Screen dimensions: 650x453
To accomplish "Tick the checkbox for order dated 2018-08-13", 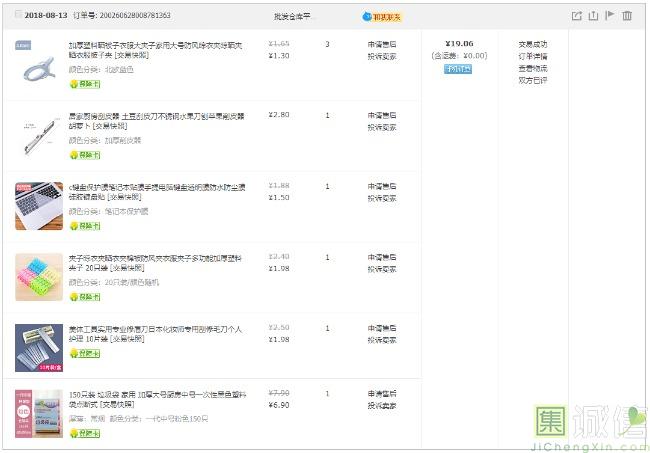I will coord(19,15).
